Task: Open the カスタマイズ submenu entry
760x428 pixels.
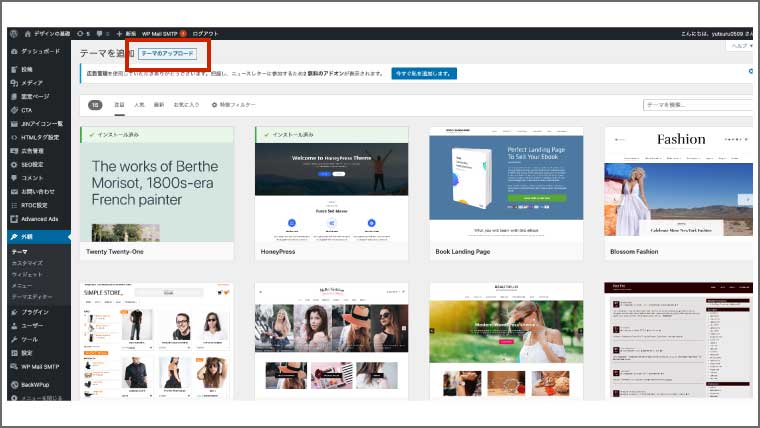Action: 27,263
